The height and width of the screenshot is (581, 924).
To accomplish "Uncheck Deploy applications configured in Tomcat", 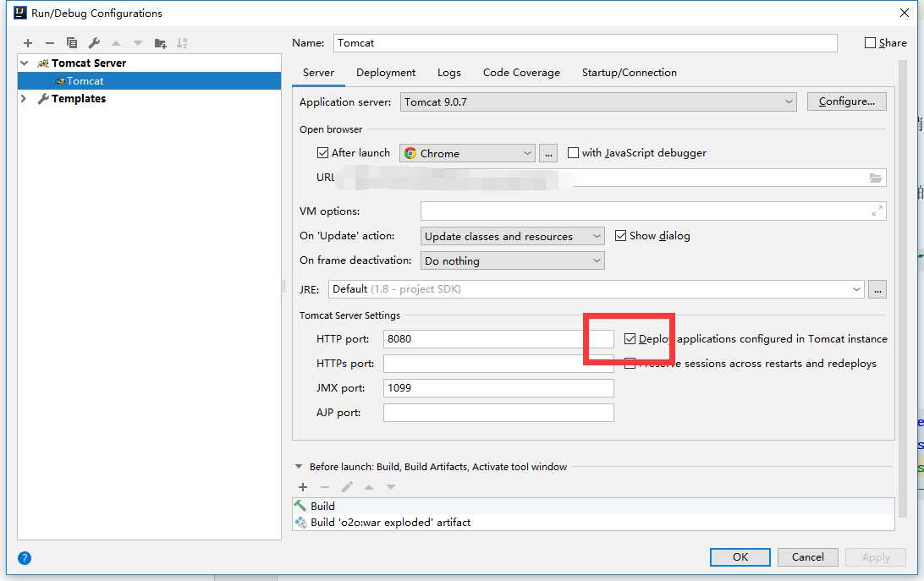I will click(630, 339).
